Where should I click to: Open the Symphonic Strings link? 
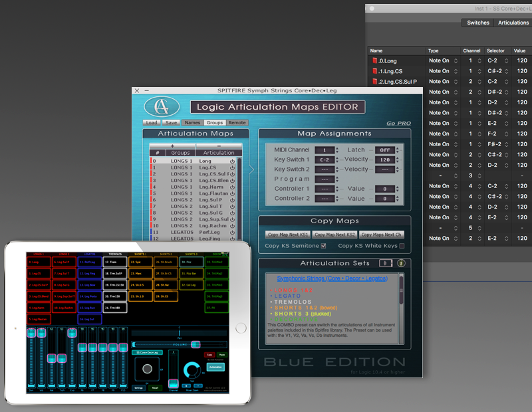(332, 278)
